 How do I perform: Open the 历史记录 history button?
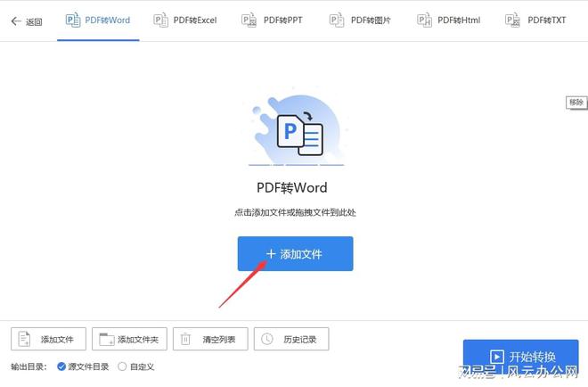291,339
